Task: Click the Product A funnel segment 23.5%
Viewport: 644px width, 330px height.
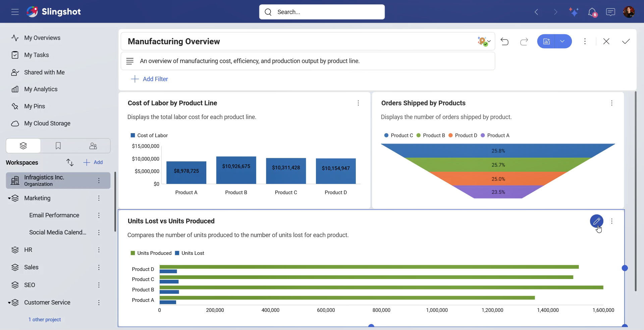Action: (498, 192)
